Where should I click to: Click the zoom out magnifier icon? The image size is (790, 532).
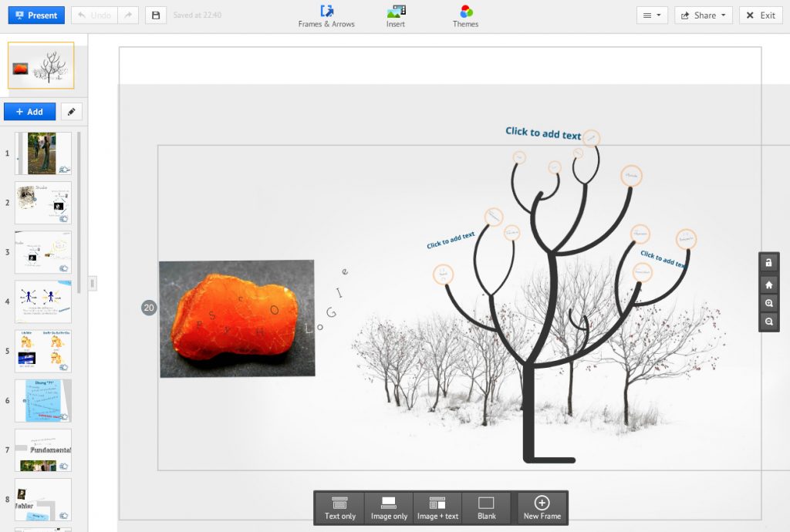769,322
